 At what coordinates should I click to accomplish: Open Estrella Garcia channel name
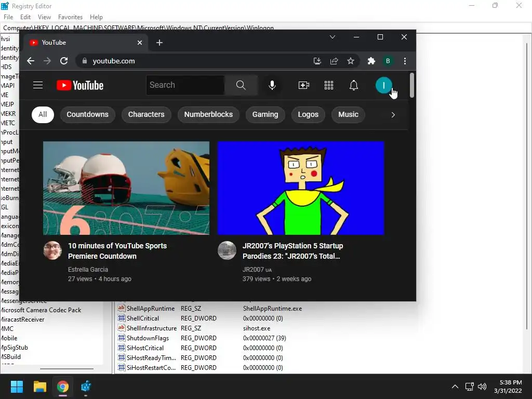pyautogui.click(x=88, y=270)
